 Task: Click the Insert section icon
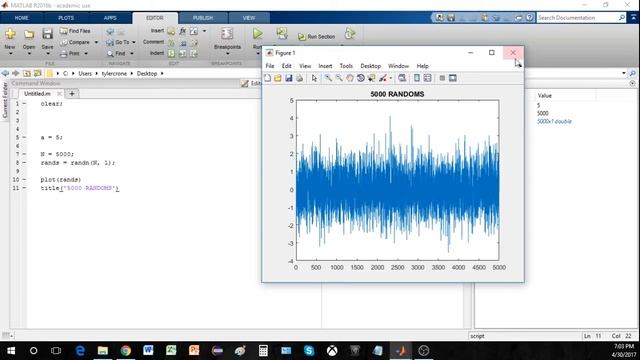click(x=171, y=31)
